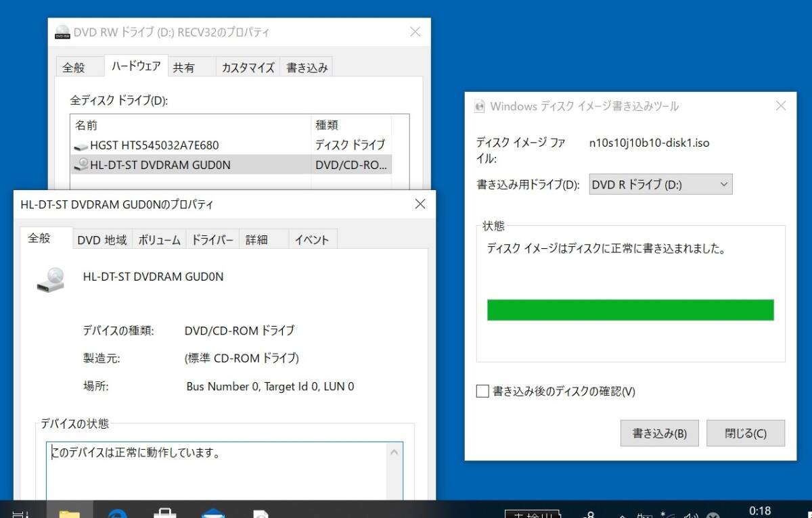Launch Microsoft Edge from the taskbar
The width and height of the screenshot is (812, 518).
(x=118, y=513)
